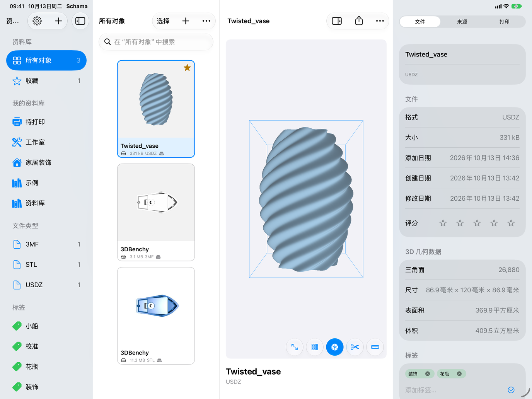Focus the 在“所有对象”中搜索 search field
This screenshot has height=399, width=532.
coord(156,42)
